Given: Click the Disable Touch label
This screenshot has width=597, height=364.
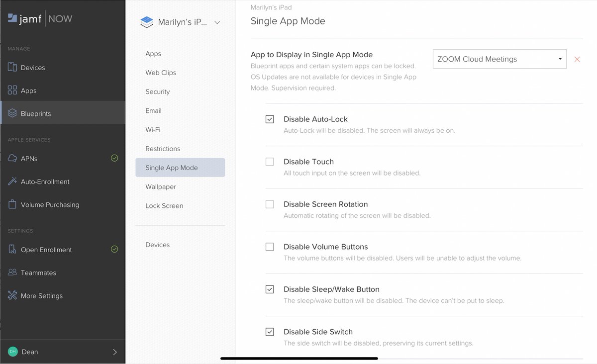Looking at the screenshot, I should coord(308,162).
